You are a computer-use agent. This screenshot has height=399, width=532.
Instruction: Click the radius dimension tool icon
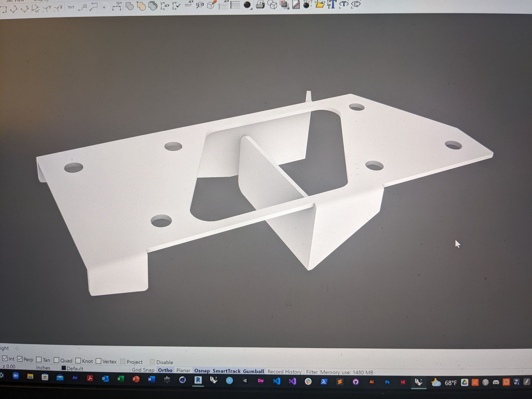[x=47, y=9]
